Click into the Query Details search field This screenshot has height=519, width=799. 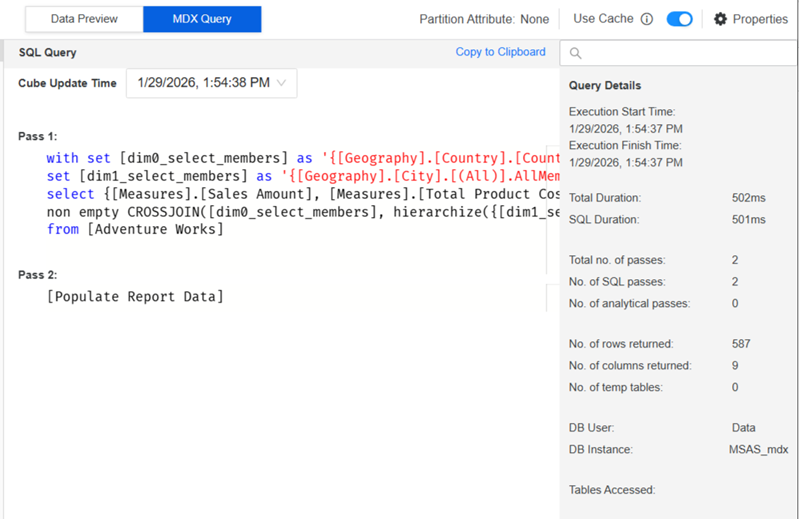pos(685,54)
